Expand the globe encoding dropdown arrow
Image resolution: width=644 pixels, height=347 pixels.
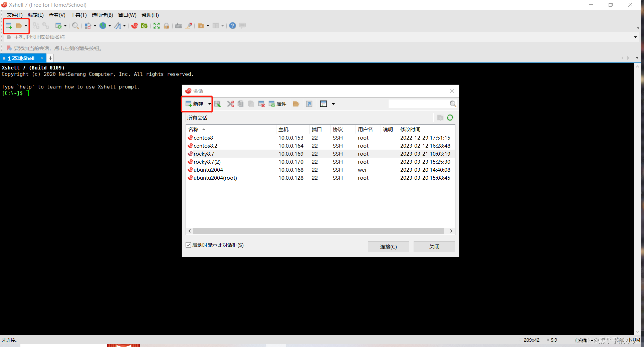(110, 26)
